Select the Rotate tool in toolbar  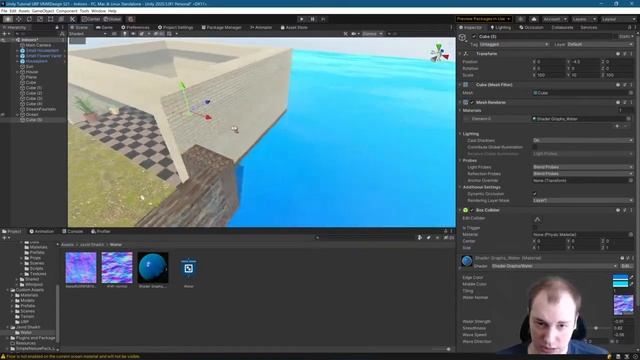point(29,19)
